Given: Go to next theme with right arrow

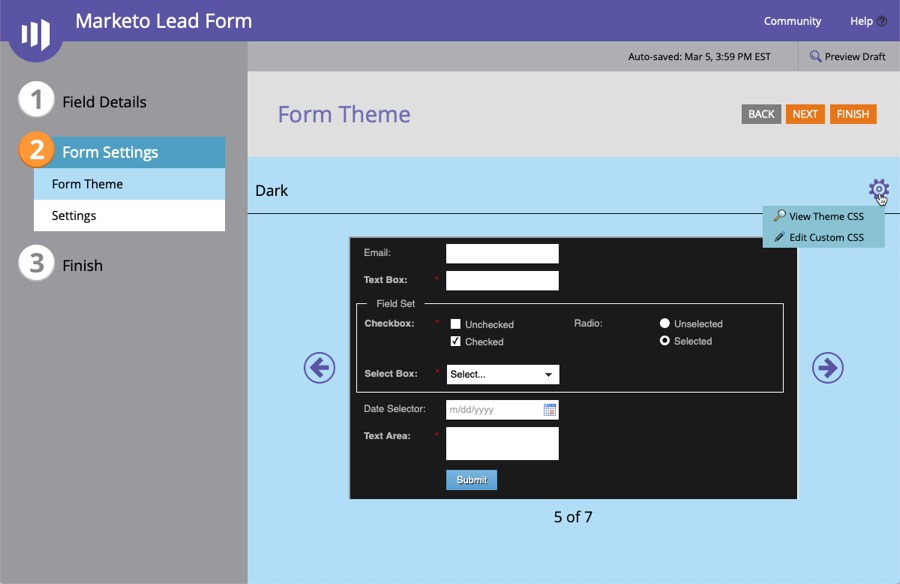Looking at the screenshot, I should [827, 368].
